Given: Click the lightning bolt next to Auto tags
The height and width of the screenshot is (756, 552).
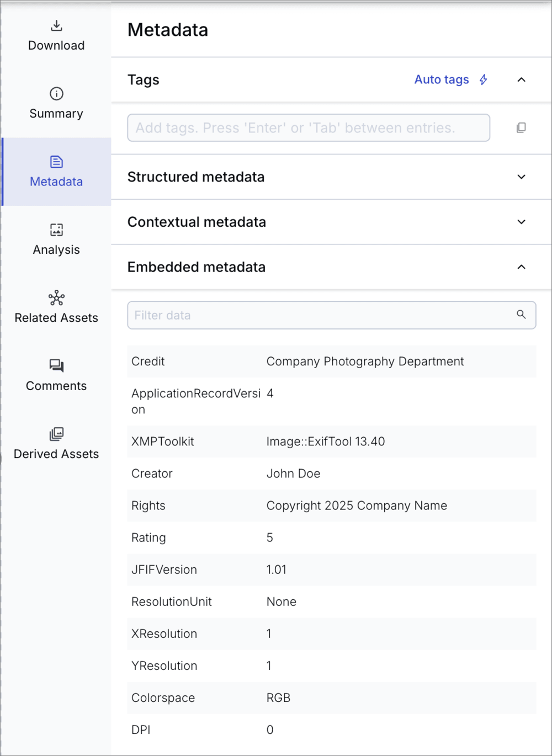Looking at the screenshot, I should (x=483, y=79).
